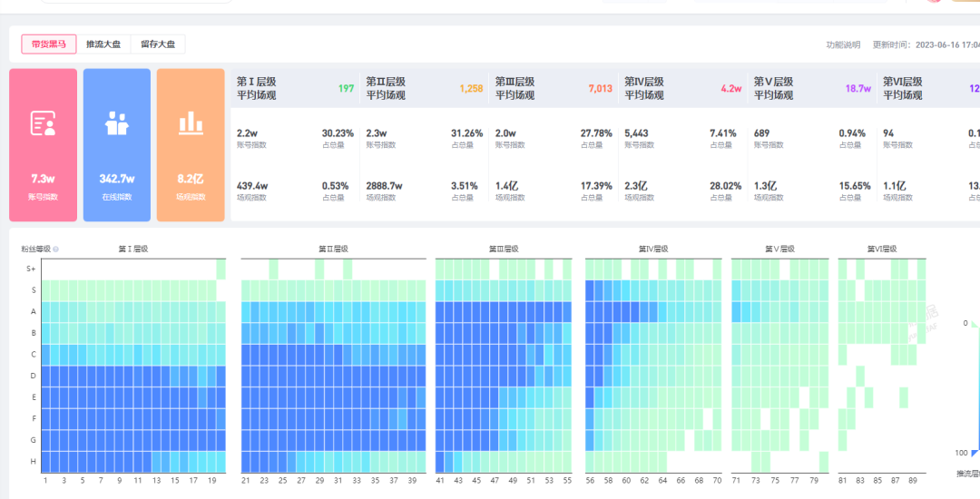Viewport: 980px width, 499px height.
Task: Click the 342.7w online index card
Action: [117, 145]
